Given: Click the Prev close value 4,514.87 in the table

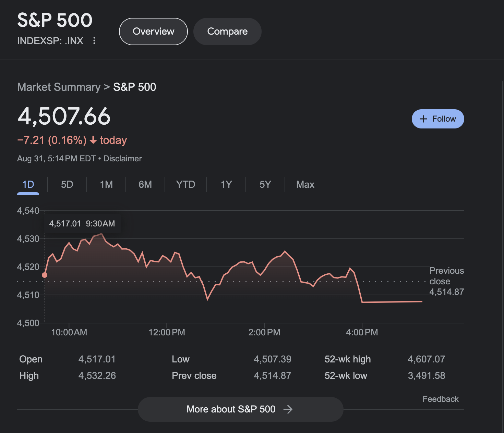Looking at the screenshot, I should coord(273,375).
